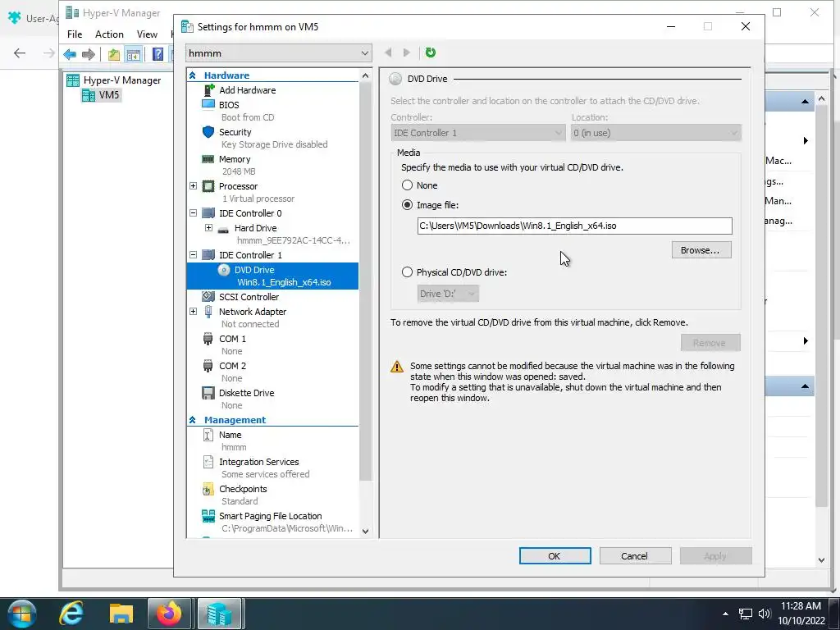Click the Hard Drive icon under IDE Controller 0

point(223,230)
